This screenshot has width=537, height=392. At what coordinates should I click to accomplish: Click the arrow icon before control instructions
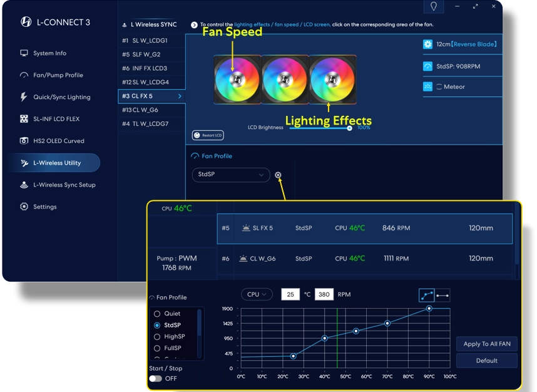click(x=194, y=24)
